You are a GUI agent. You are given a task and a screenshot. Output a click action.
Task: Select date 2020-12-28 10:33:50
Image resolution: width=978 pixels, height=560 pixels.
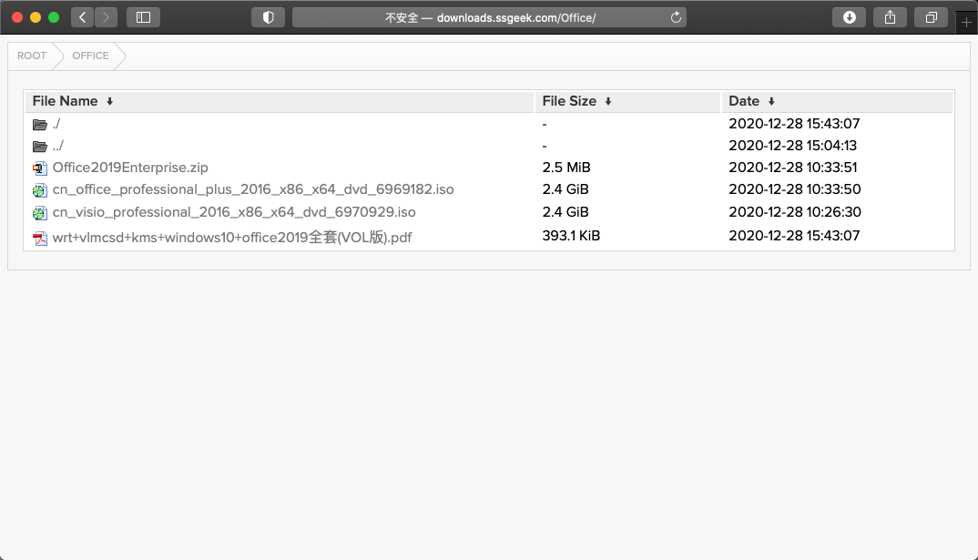pos(795,189)
